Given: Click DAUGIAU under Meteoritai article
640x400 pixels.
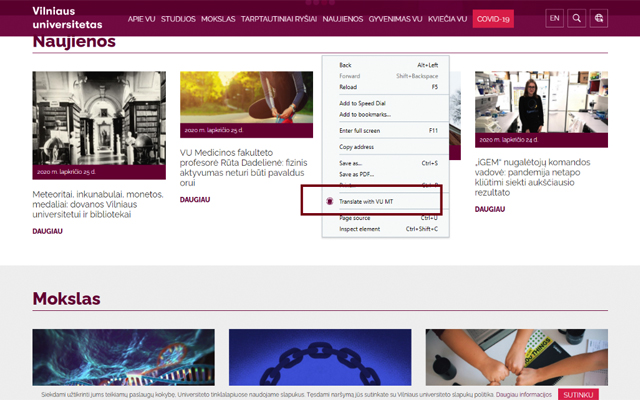Looking at the screenshot, I should pyautogui.click(x=47, y=231).
